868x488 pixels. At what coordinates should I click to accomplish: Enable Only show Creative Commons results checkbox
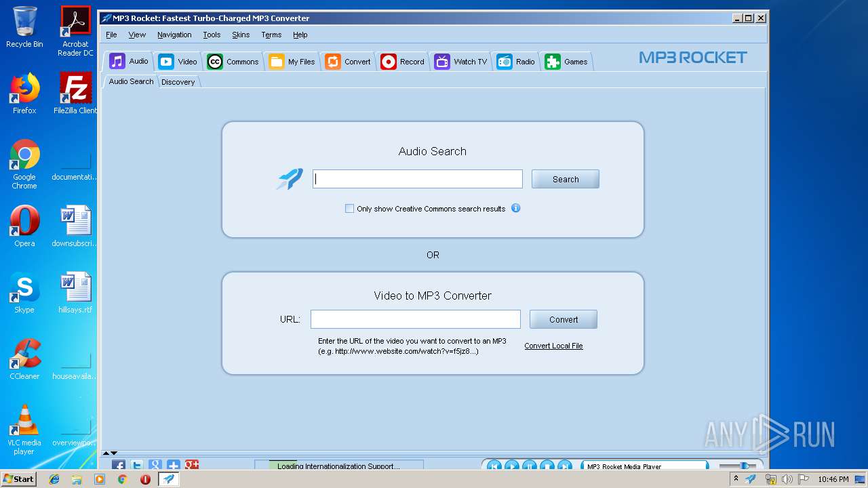tap(349, 209)
